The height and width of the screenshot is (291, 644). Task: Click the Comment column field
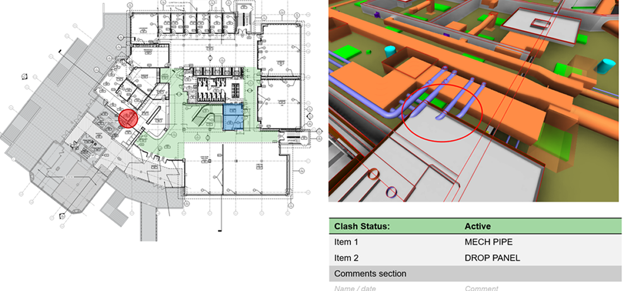[481, 288]
